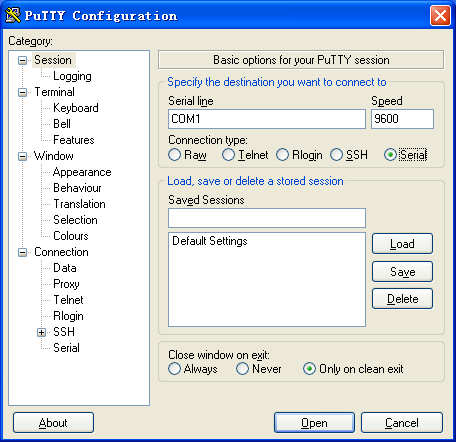This screenshot has height=442, width=456.
Task: Collapse the Window category node
Action: point(22,156)
